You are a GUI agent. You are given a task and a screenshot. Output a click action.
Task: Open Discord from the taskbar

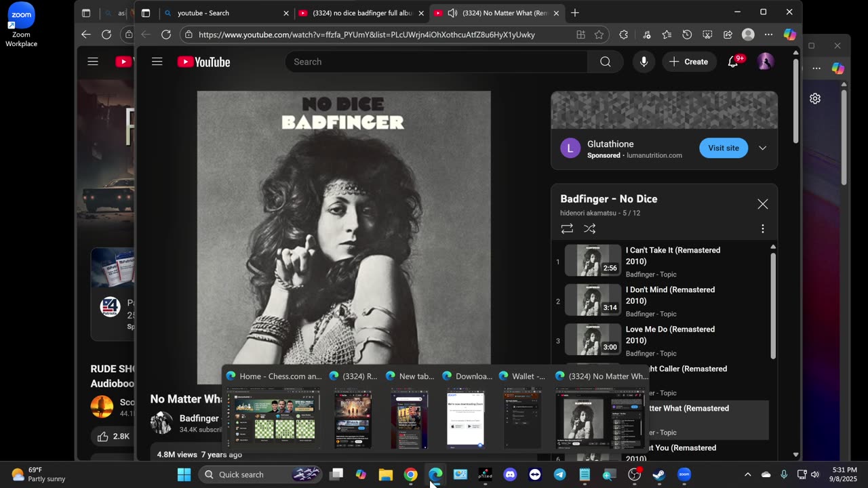(510, 474)
